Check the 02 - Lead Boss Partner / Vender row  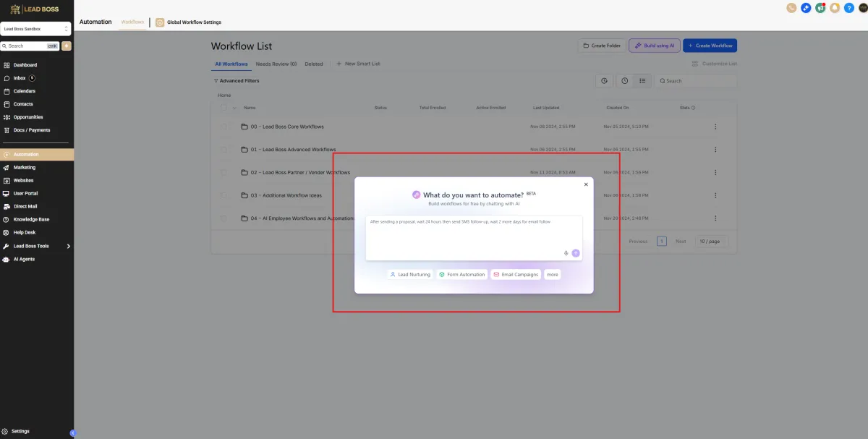[224, 172]
